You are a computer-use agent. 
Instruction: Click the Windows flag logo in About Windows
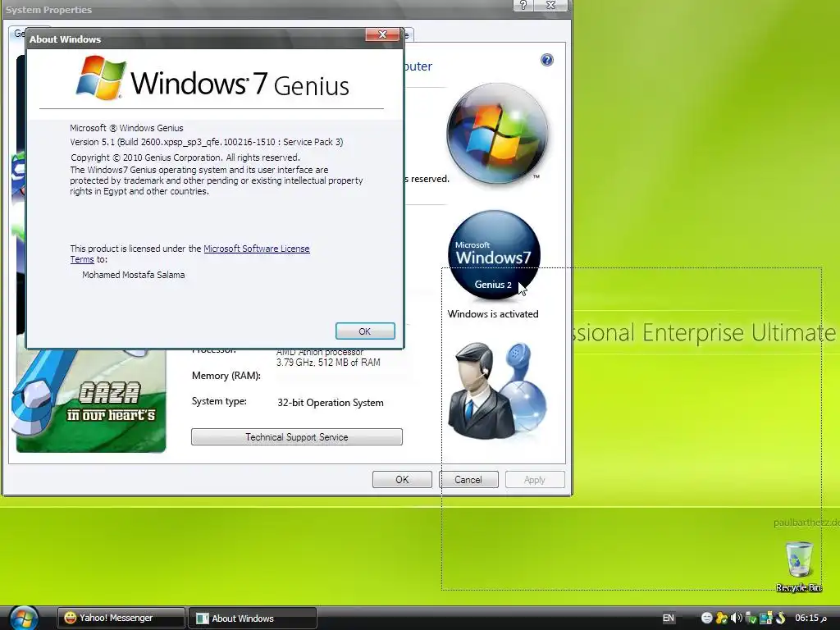101,78
